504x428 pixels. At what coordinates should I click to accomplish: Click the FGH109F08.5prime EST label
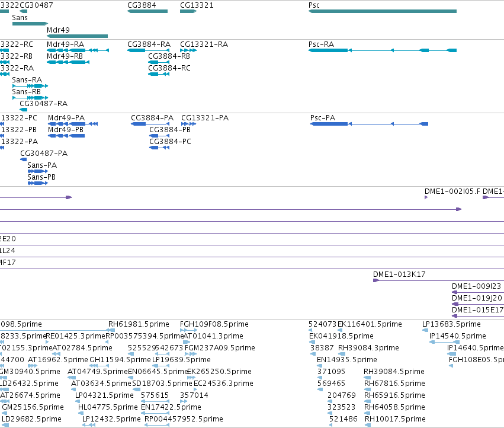point(214,324)
